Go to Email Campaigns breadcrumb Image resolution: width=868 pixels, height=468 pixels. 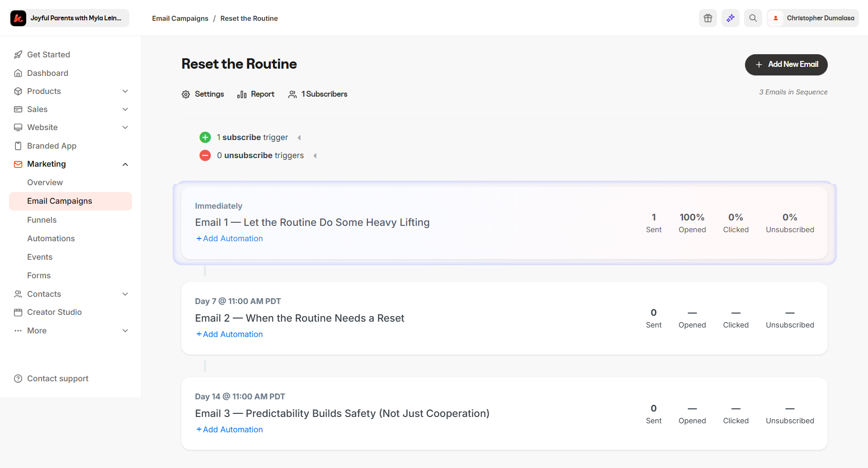pos(180,19)
